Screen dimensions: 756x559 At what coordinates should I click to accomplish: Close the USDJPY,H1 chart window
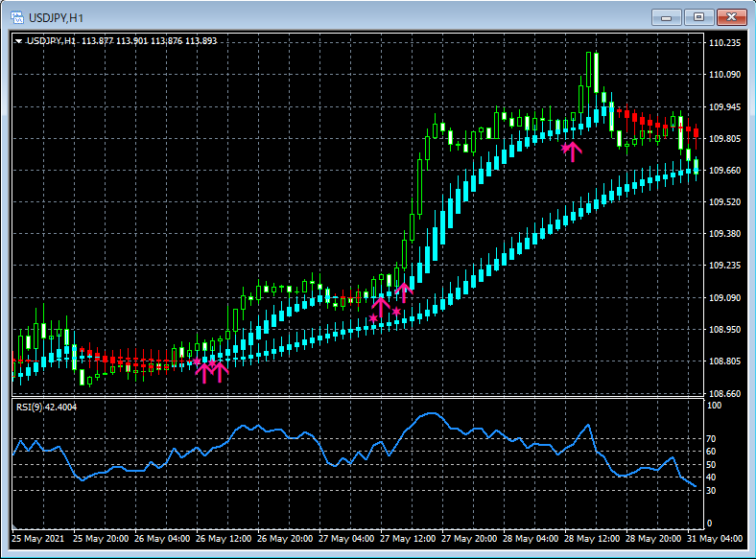[731, 17]
